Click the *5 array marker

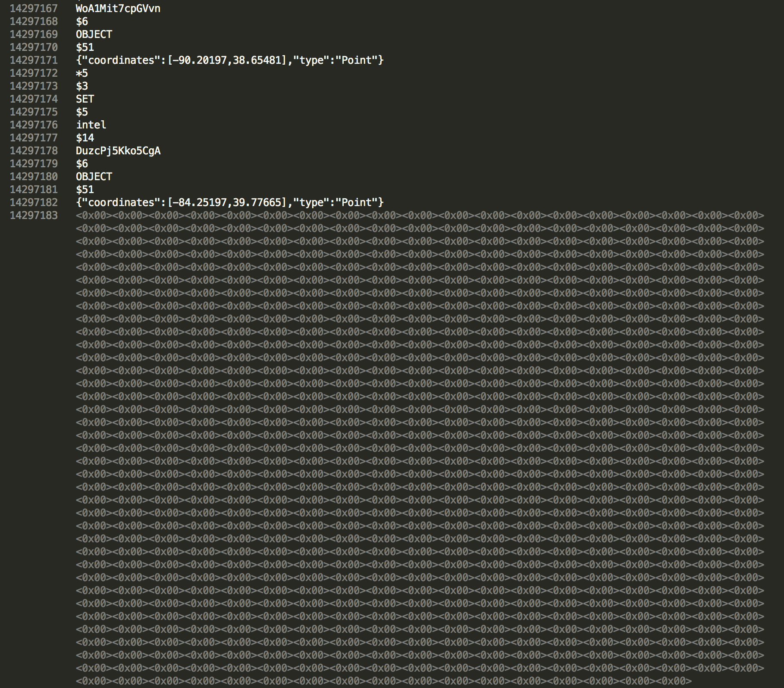point(82,73)
